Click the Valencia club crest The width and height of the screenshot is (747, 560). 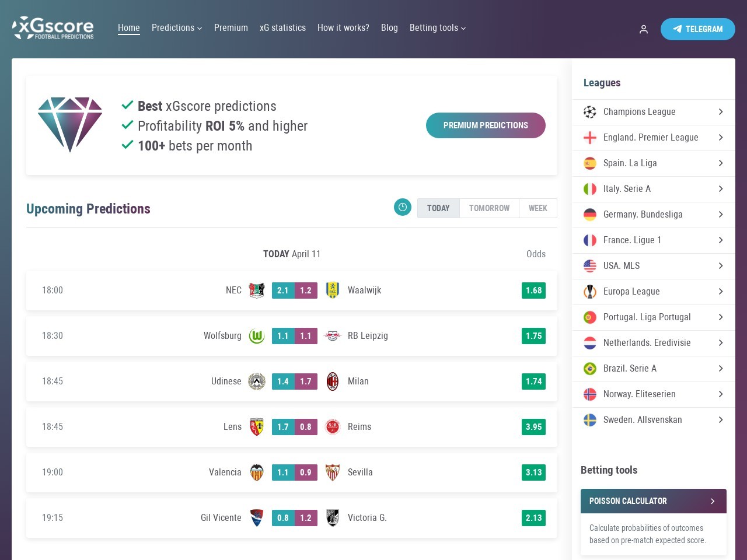point(257,472)
